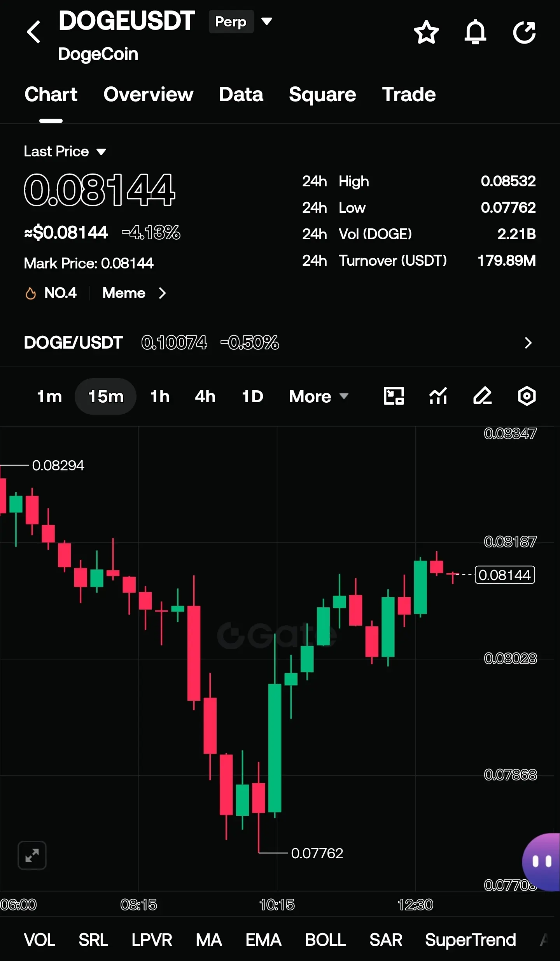
Task: Toggle the SRL indicator
Action: coord(93,940)
